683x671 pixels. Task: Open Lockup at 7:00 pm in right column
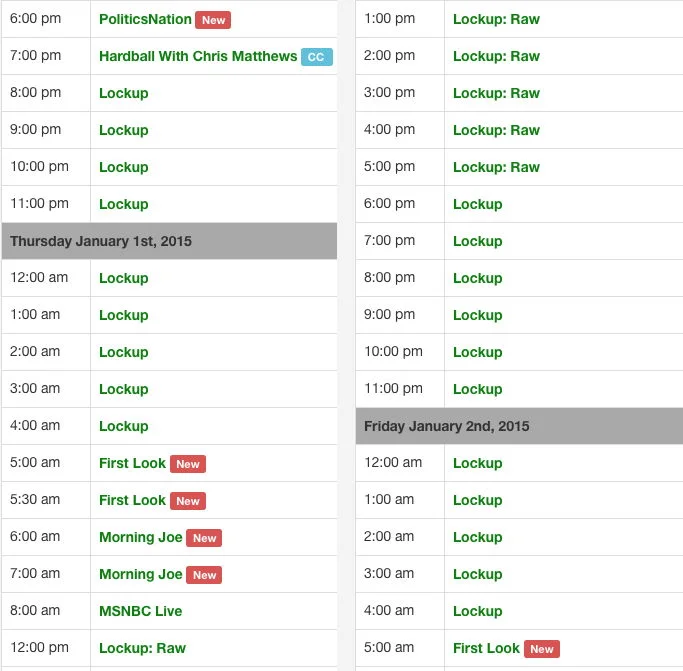pos(478,241)
